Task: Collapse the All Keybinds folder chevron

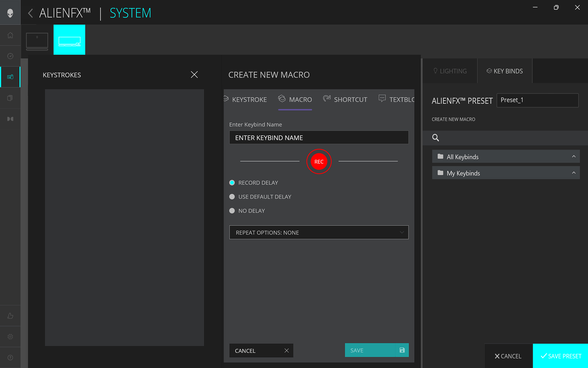Action: click(x=574, y=156)
